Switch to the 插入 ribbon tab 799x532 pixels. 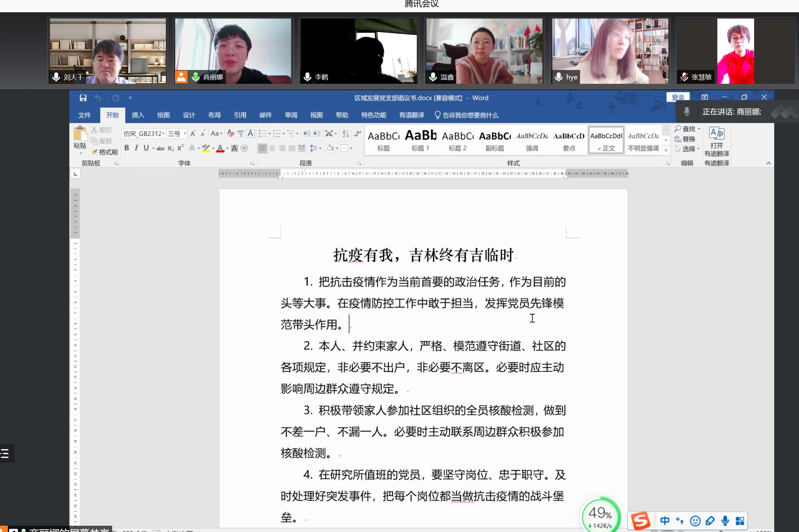tap(138, 115)
